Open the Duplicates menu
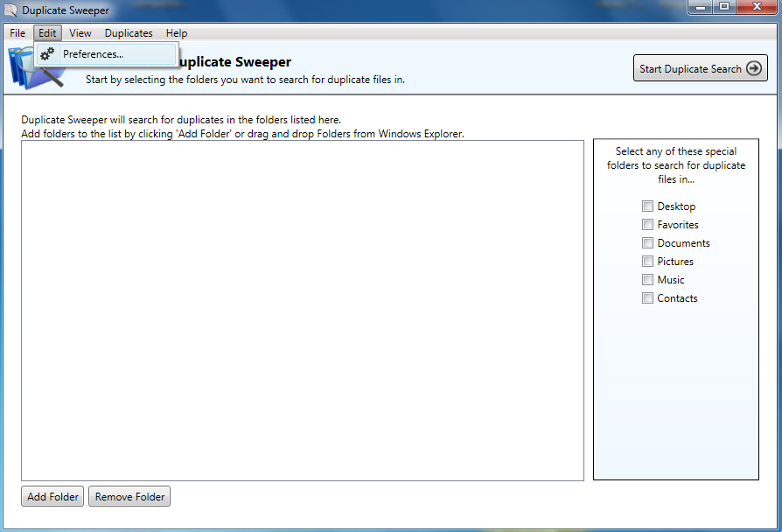The image size is (782, 532). (129, 33)
